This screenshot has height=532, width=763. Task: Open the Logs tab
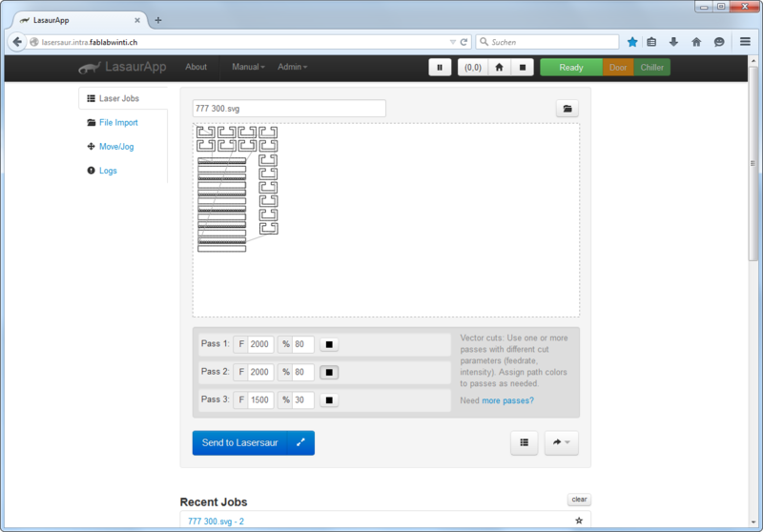tap(108, 171)
